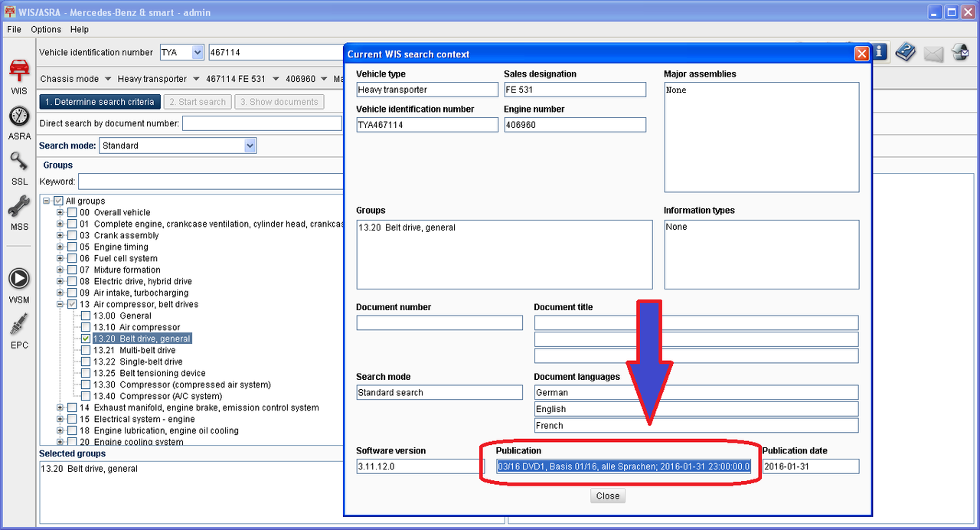Uncheck the 13.20 Belt drive, general box

pos(86,339)
